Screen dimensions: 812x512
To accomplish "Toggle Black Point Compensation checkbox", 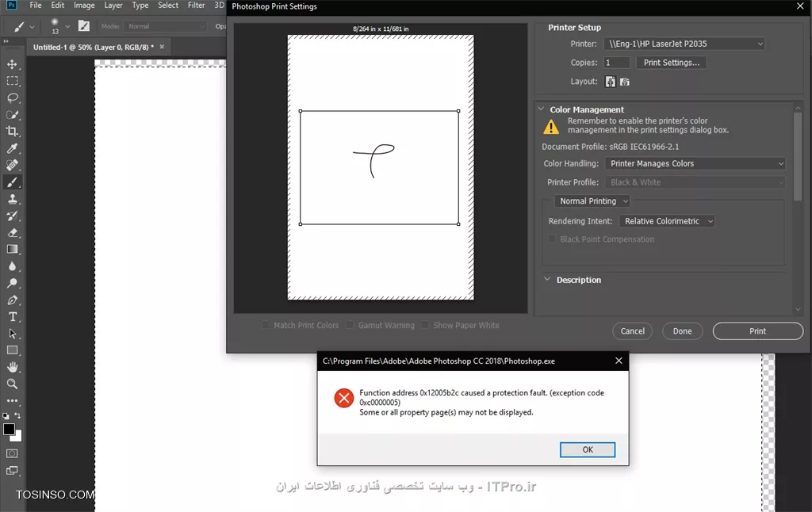I will 552,239.
